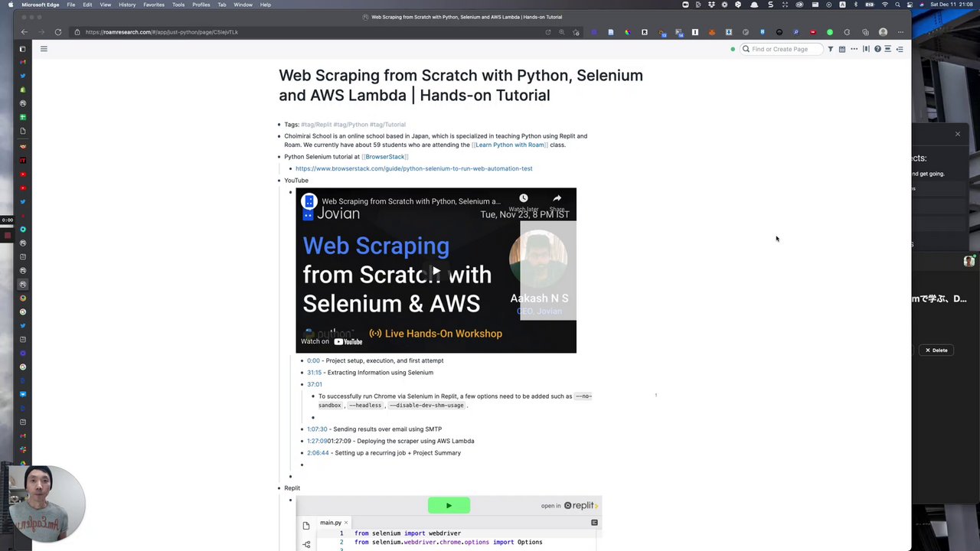The image size is (980, 551).
Task: Open the Favorites menu
Action: (154, 5)
